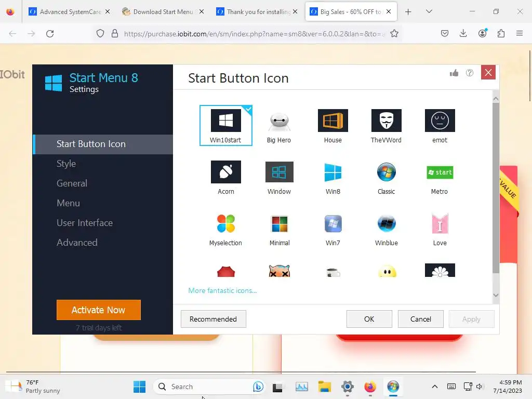Switch to the Download Start Menu tab
The image size is (532, 399).
pos(163,12)
